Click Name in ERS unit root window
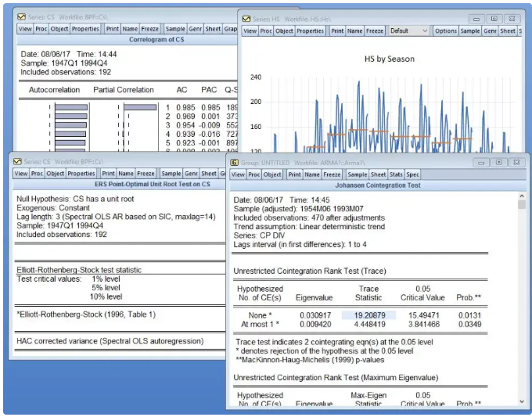This screenshot has height=417, width=532. click(126, 174)
